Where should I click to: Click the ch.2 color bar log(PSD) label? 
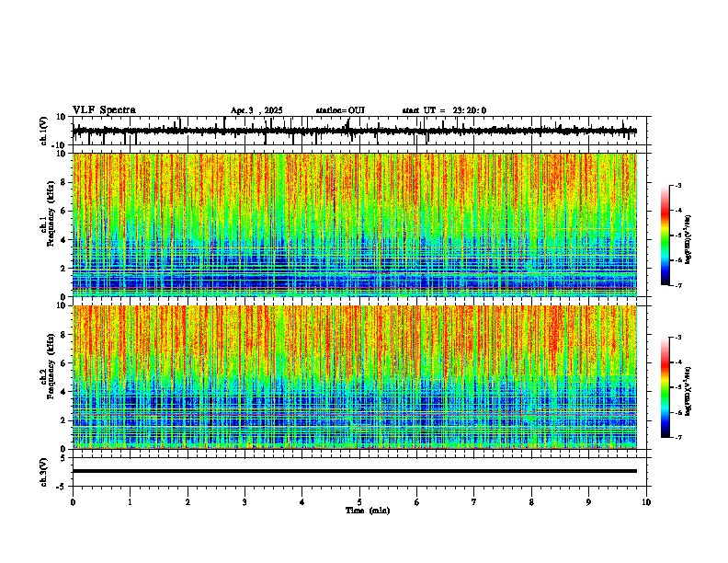pos(688,391)
